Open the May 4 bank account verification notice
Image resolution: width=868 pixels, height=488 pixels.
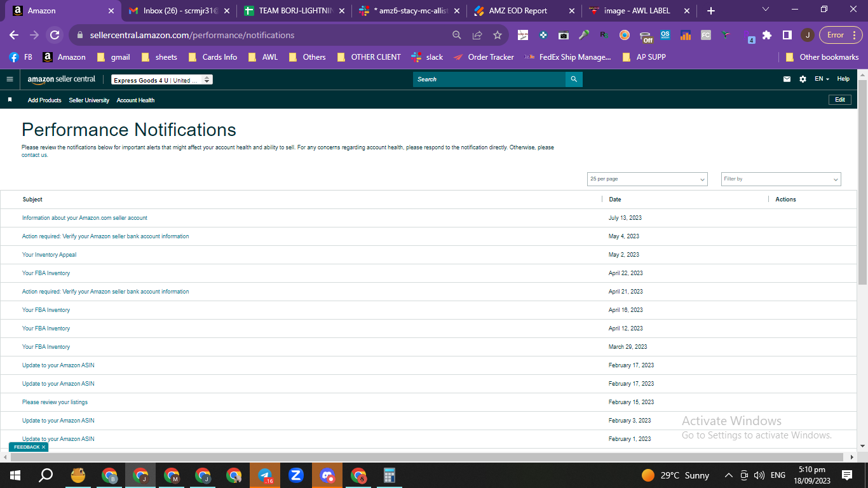pyautogui.click(x=105, y=236)
